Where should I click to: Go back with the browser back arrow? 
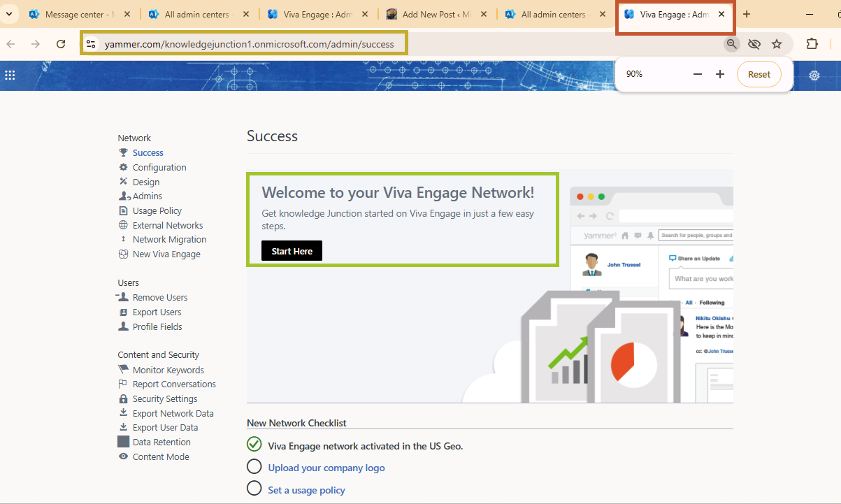click(x=10, y=44)
